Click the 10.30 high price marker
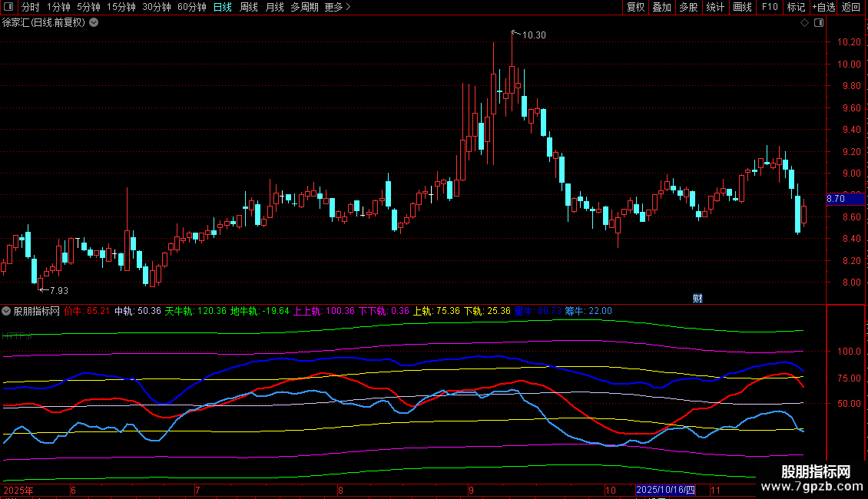 [533, 35]
